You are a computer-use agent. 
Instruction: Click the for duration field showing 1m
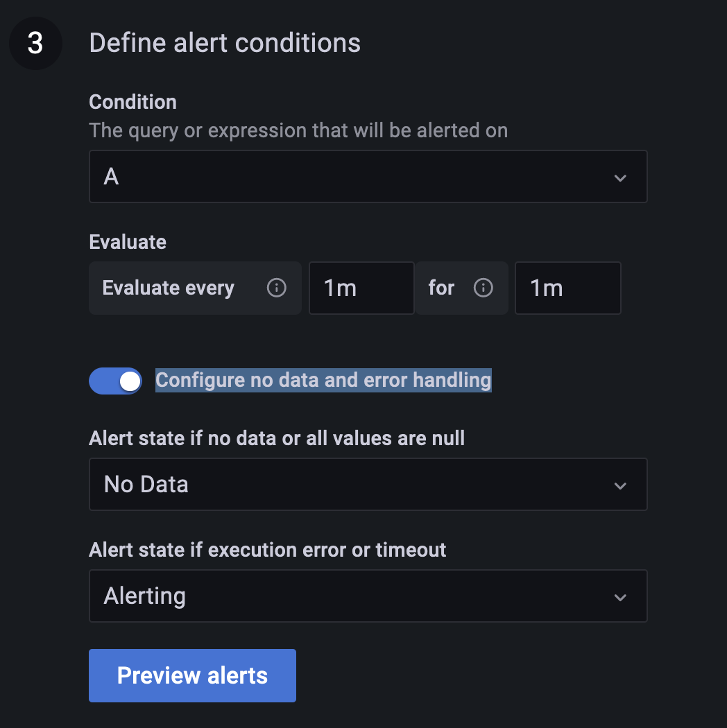567,287
